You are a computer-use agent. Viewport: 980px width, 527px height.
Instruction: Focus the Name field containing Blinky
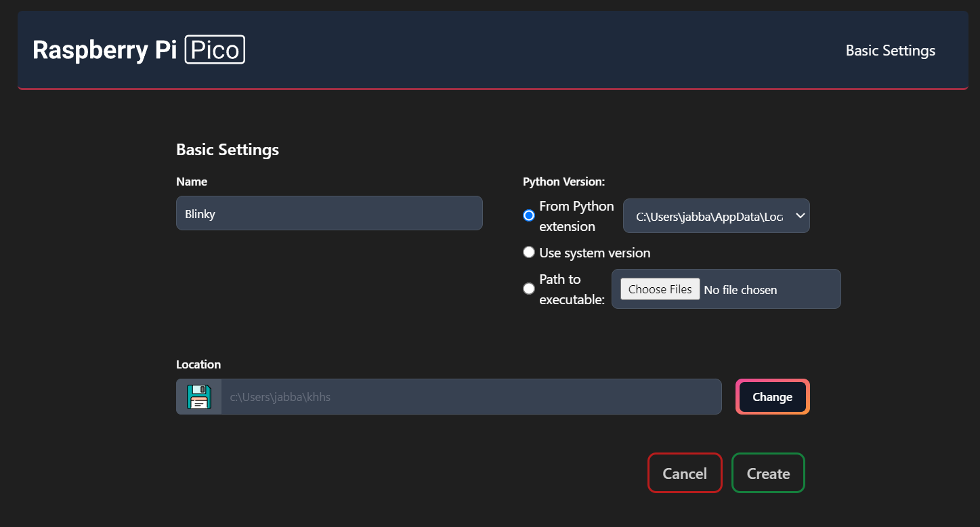point(329,213)
